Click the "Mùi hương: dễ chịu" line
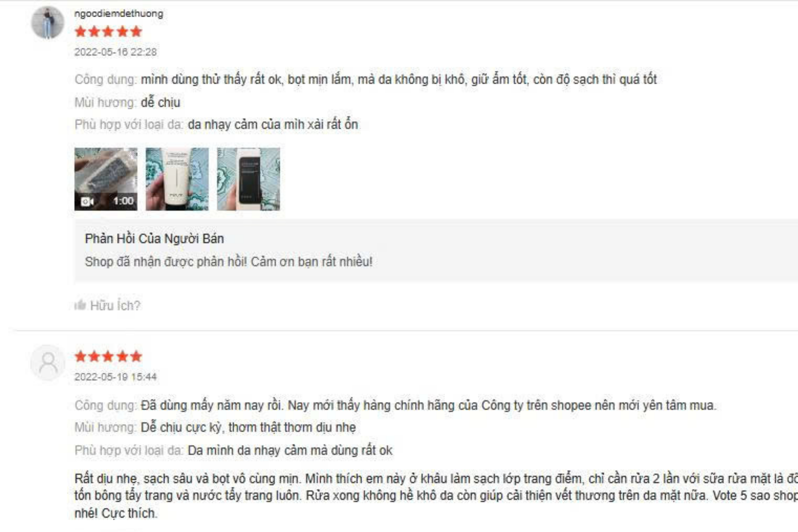Image resolution: width=798 pixels, height=532 pixels. 127,102
